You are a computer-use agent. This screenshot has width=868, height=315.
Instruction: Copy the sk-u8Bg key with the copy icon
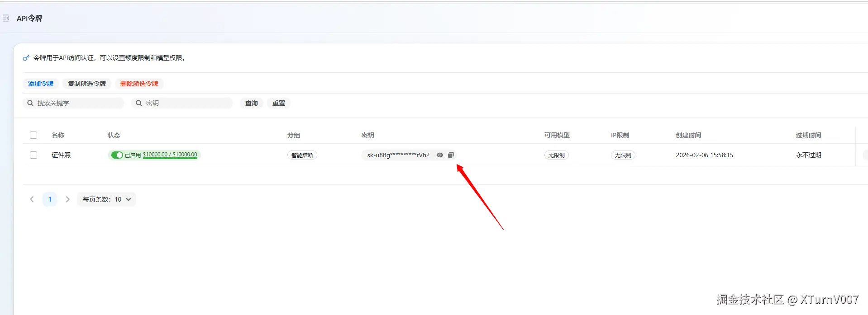click(x=451, y=155)
